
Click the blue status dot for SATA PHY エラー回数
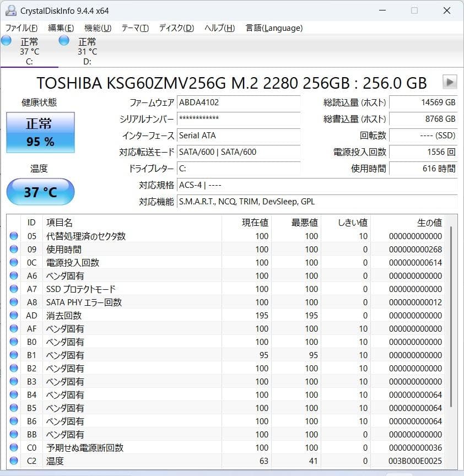(14, 302)
